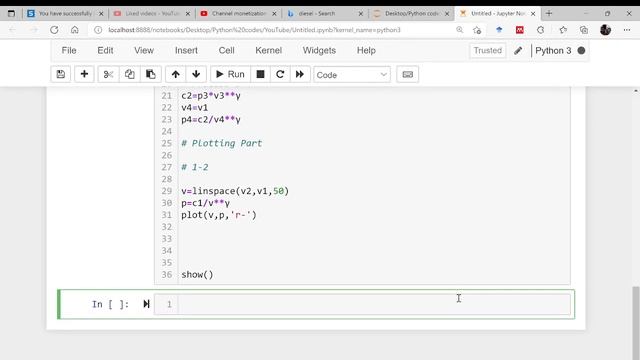The width and height of the screenshot is (640, 360).
Task: Click the site information icon
Action: [98, 30]
